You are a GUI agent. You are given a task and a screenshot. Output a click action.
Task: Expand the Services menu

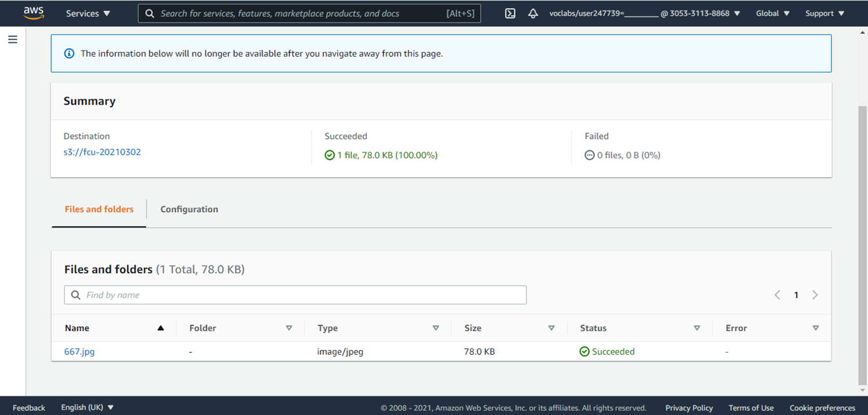88,13
